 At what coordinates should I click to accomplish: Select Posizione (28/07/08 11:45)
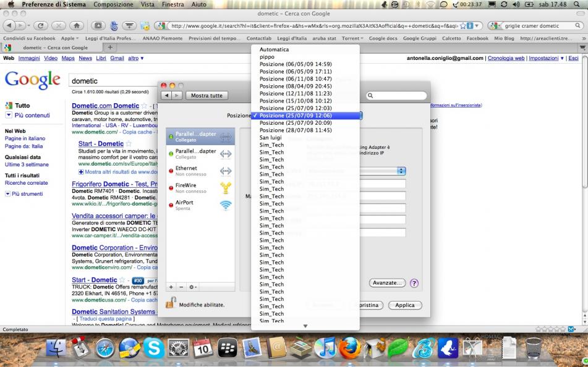point(305,130)
